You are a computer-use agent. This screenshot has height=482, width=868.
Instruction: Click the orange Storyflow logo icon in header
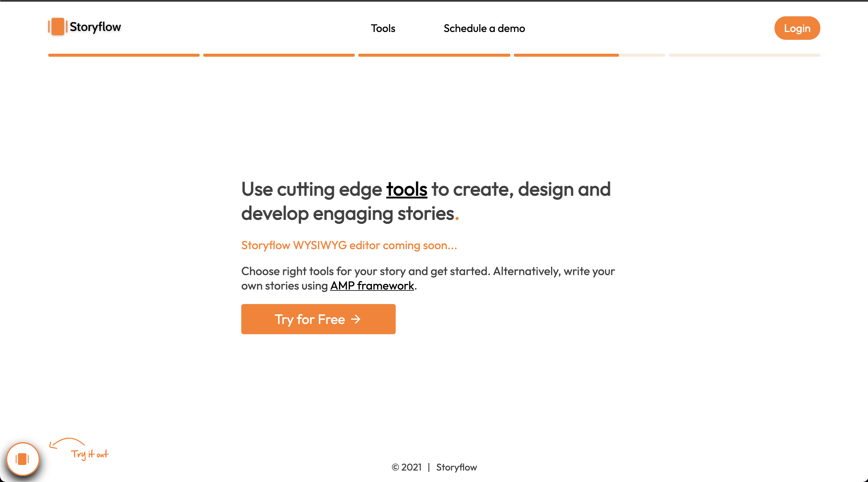[x=58, y=27]
